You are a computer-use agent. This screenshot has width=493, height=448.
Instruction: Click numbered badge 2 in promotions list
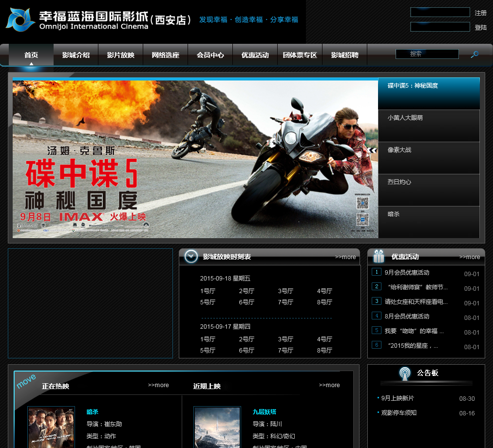[377, 286]
